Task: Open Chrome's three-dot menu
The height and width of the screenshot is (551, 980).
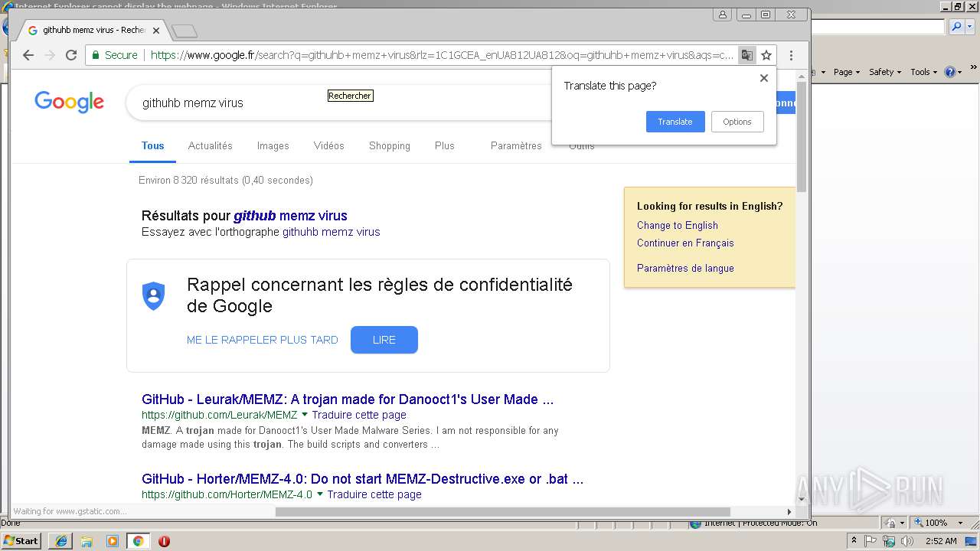Action: pyautogui.click(x=791, y=55)
